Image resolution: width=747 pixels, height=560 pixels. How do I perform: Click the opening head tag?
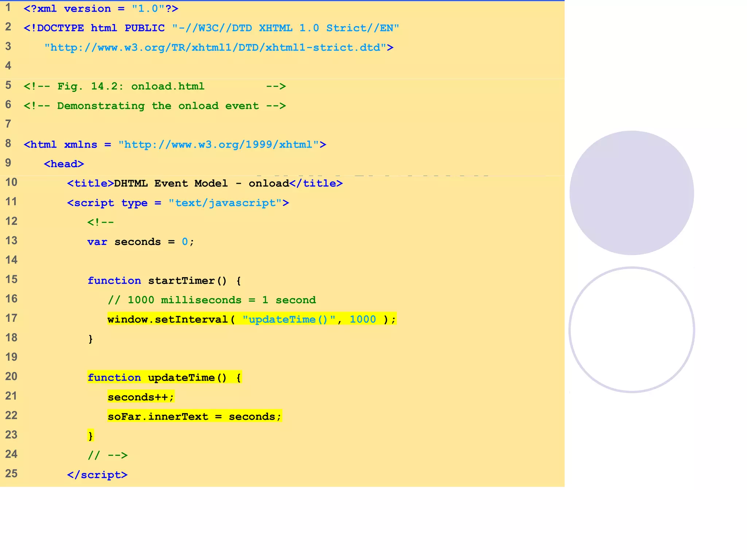(x=64, y=164)
